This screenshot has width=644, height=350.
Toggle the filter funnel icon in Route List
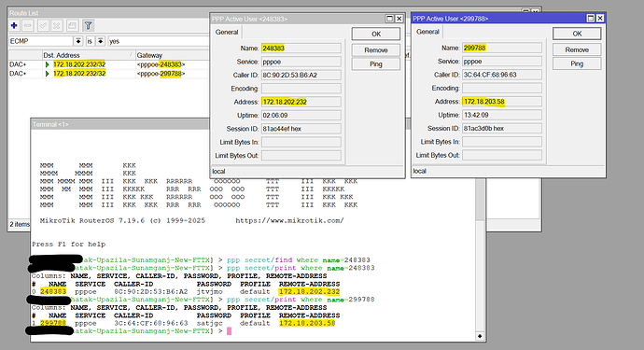(x=88, y=25)
